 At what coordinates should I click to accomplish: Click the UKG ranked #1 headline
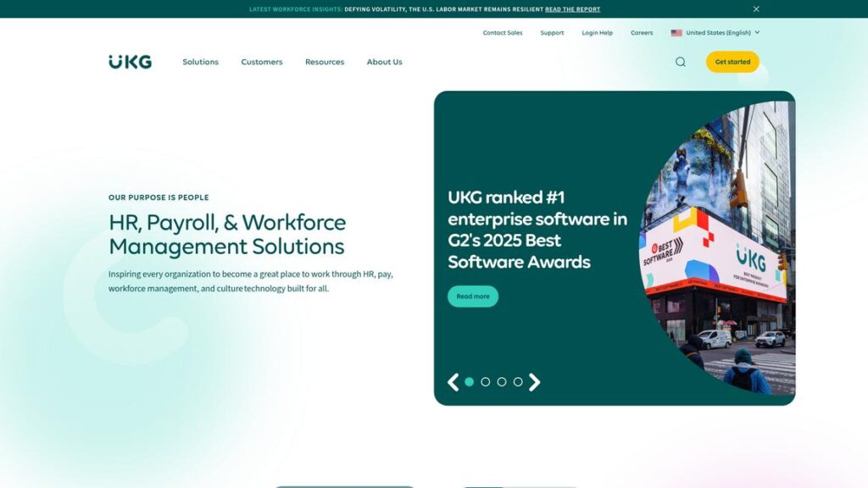tap(537, 230)
